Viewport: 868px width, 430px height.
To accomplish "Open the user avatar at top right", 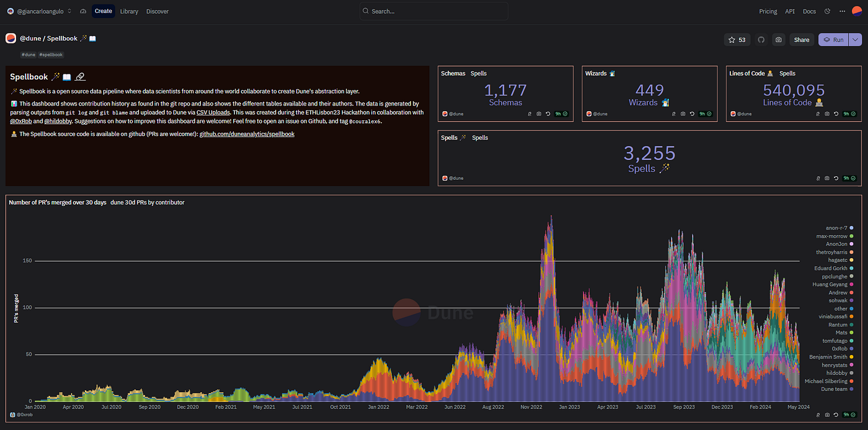I will coord(857,11).
